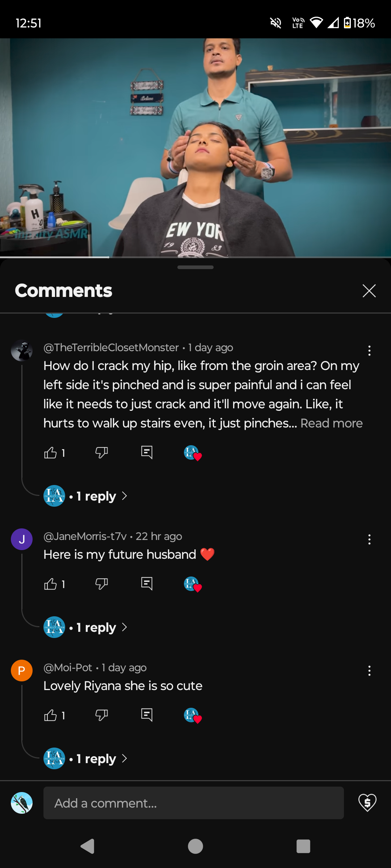The height and width of the screenshot is (868, 391).
Task: Tap the Android recent apps button
Action: [303, 846]
